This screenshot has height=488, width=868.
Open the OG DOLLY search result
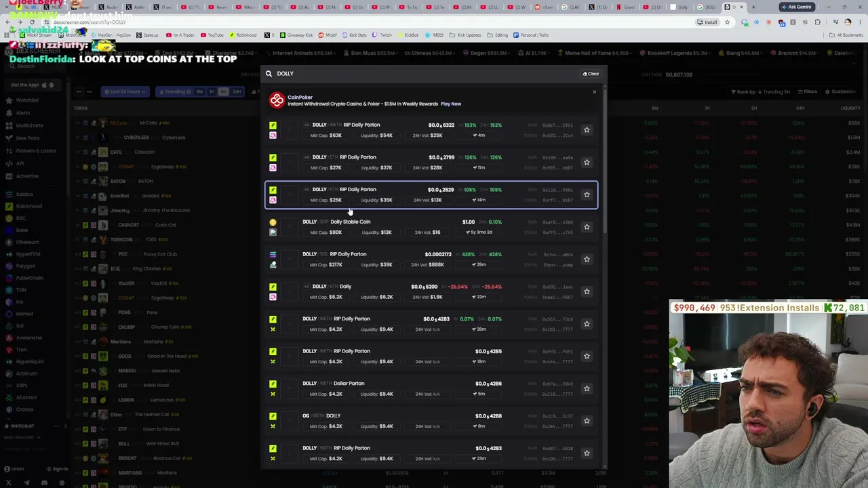click(x=431, y=421)
